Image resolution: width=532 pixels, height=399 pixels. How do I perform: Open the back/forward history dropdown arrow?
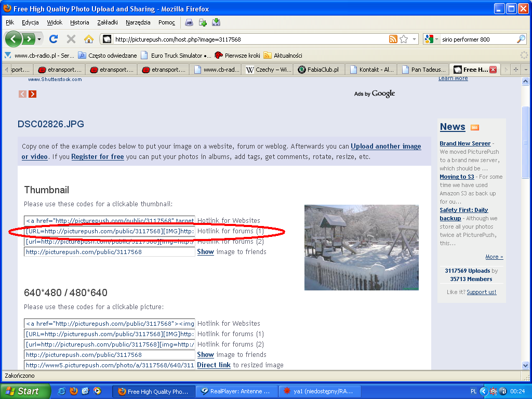point(39,39)
